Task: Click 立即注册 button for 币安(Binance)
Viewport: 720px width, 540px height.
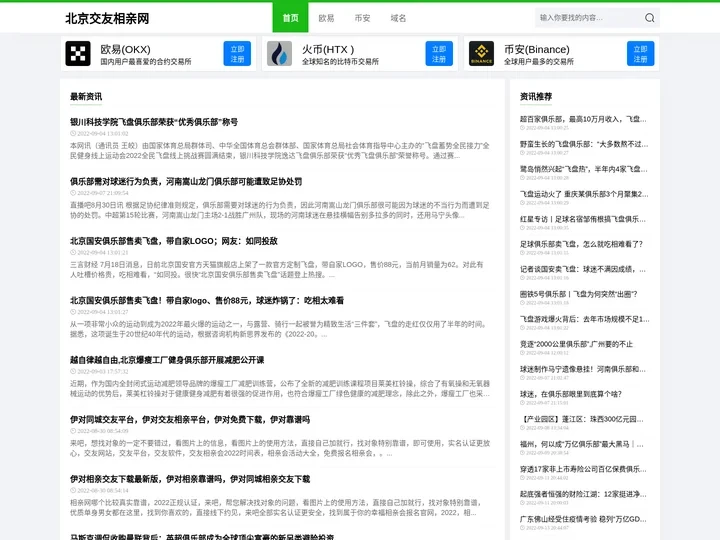Action: 641,54
